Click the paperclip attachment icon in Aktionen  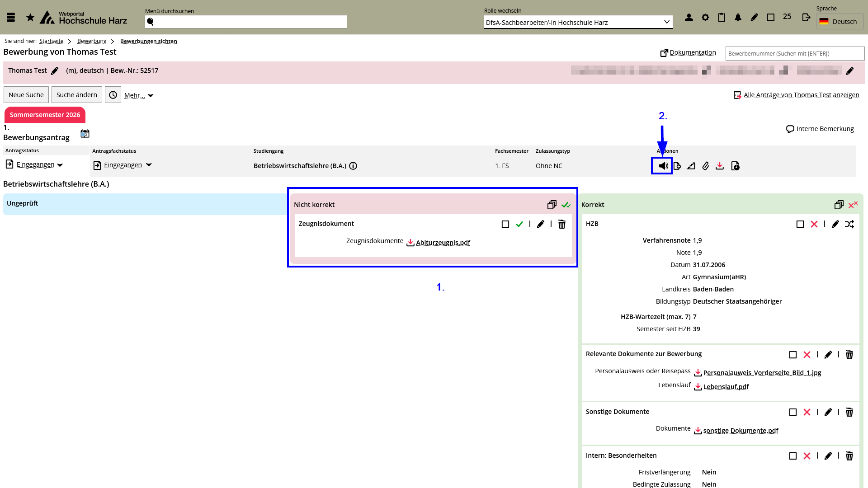click(705, 166)
